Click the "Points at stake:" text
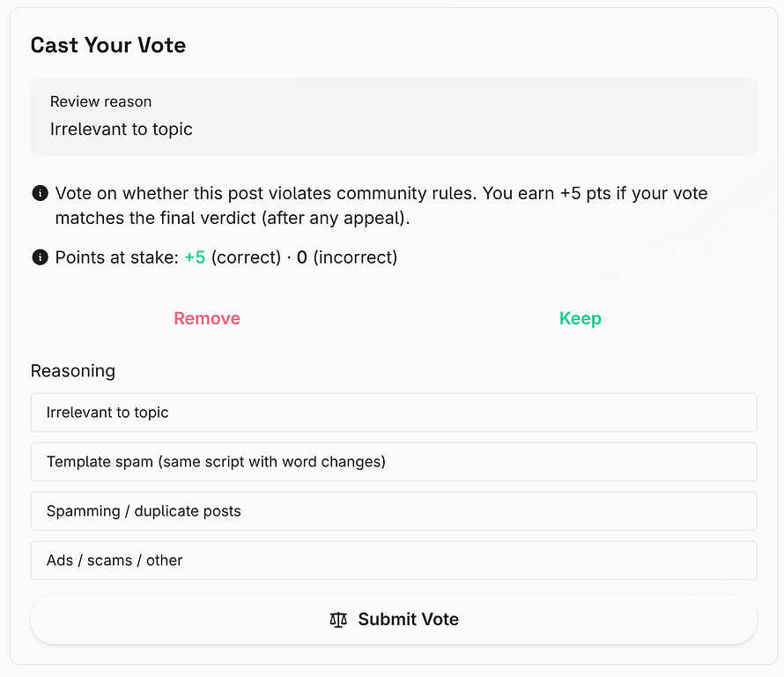This screenshot has width=784, height=677. [117, 257]
